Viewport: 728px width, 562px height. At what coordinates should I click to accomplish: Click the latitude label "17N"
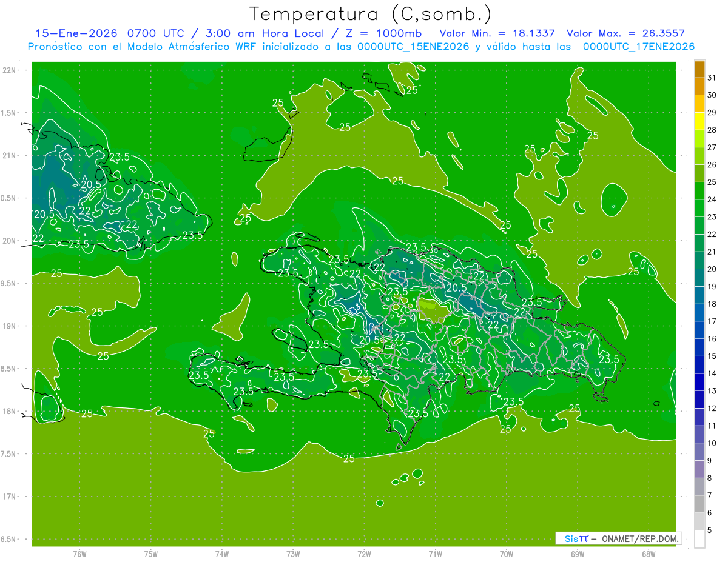[9, 497]
